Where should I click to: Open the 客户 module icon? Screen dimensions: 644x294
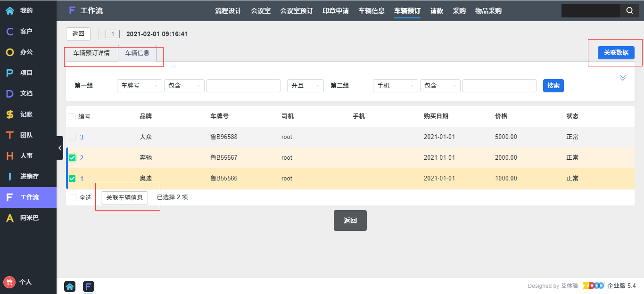[x=9, y=31]
